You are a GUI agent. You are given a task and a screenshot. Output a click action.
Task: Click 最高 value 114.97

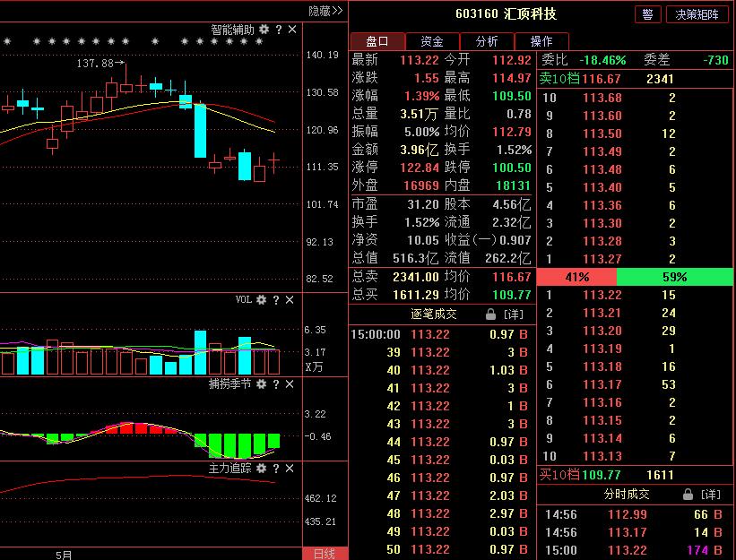click(512, 78)
